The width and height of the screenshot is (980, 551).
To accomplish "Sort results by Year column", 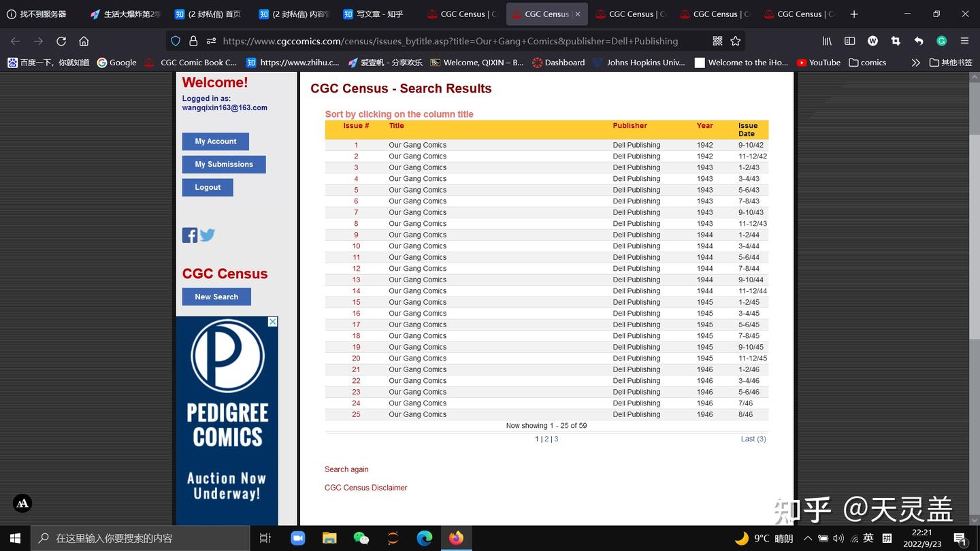I will pyautogui.click(x=705, y=126).
